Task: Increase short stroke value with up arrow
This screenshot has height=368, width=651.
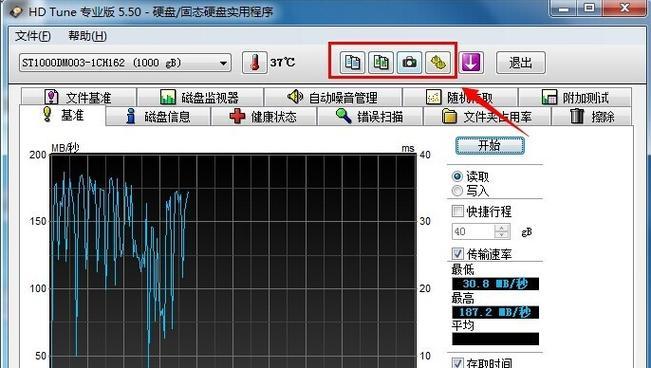Action: [502, 228]
